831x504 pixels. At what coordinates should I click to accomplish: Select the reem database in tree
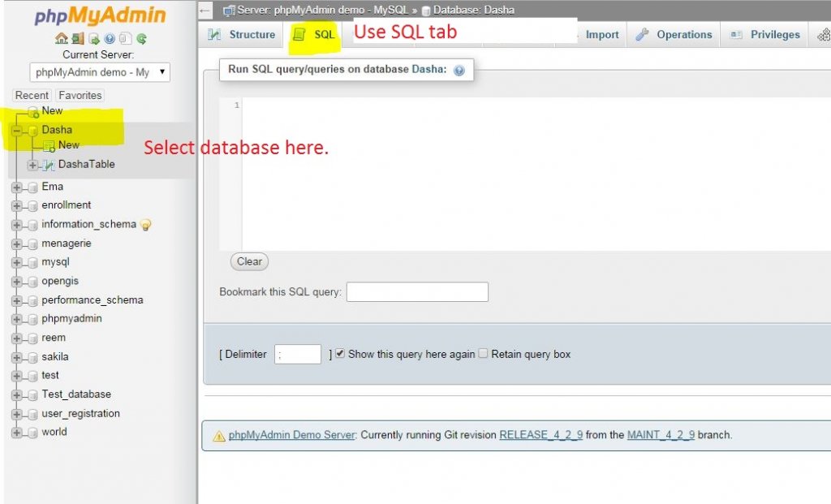click(54, 338)
